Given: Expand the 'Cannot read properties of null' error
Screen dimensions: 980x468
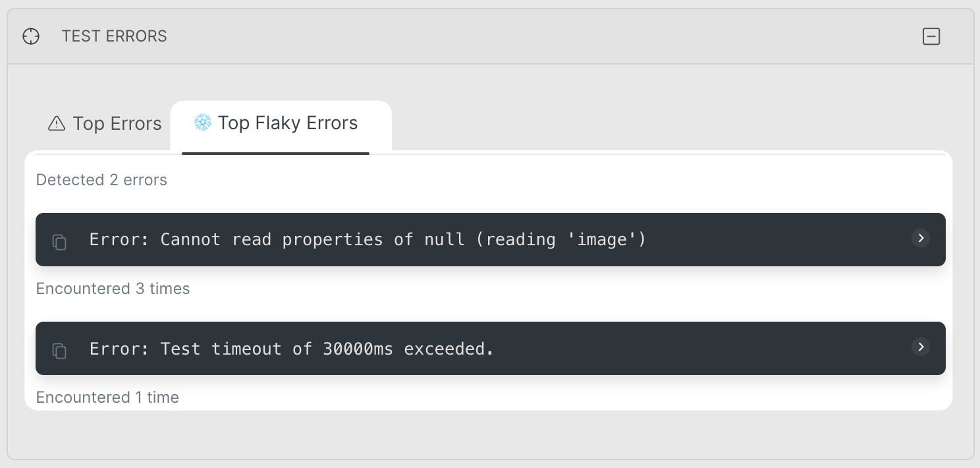Looking at the screenshot, I should click(921, 238).
